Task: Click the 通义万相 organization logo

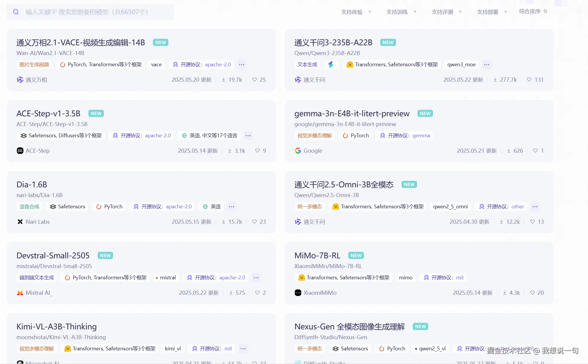Action: 20,80
